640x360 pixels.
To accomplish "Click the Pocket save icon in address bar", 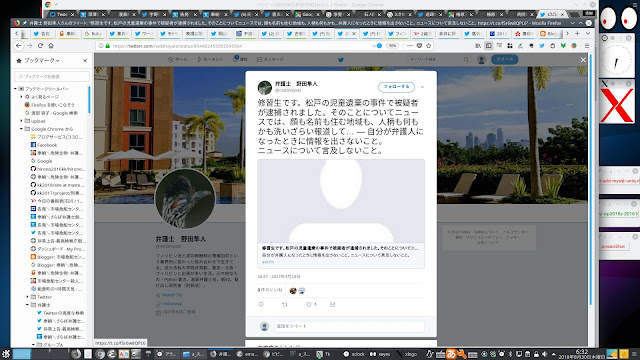I will click(419, 46).
